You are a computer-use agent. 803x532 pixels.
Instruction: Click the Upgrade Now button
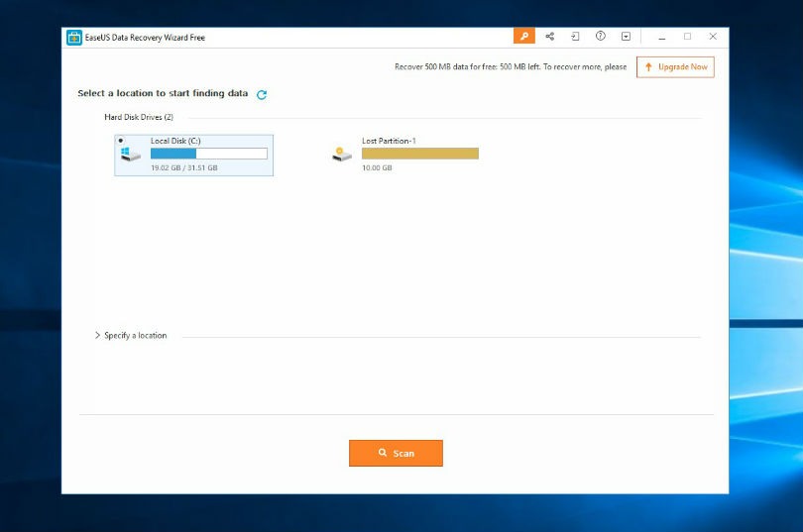tap(675, 67)
